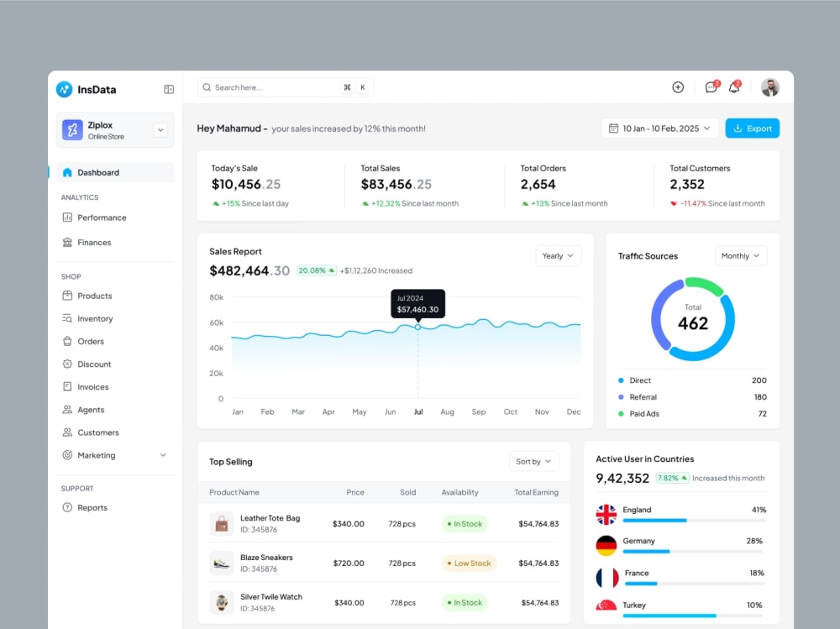
Task: Expand the Ziplox store switcher dropdown
Action: [x=160, y=129]
